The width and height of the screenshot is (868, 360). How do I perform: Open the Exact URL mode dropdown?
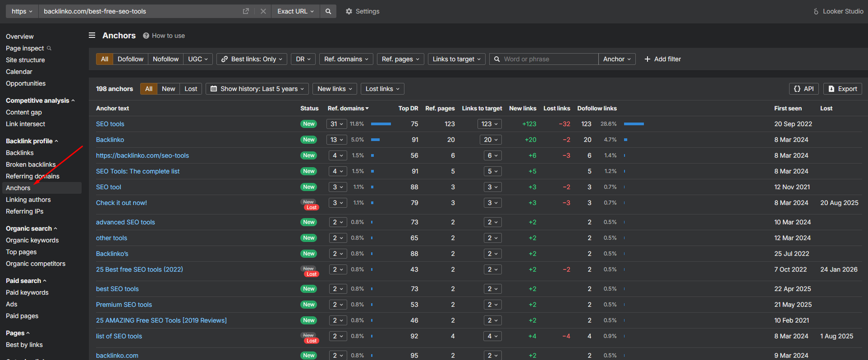[295, 11]
